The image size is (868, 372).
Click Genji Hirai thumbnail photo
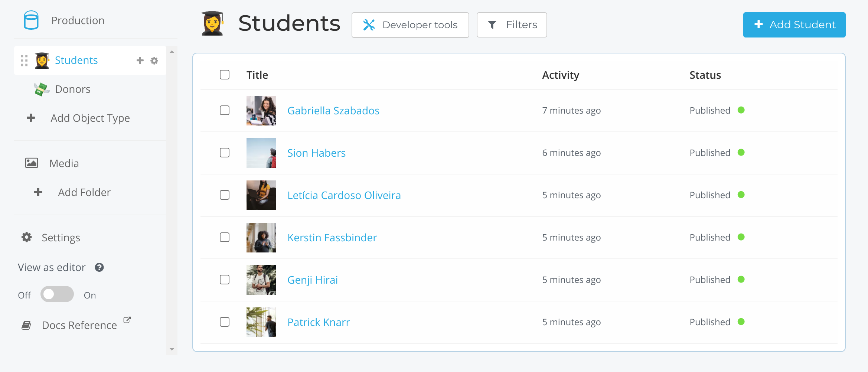[261, 280]
